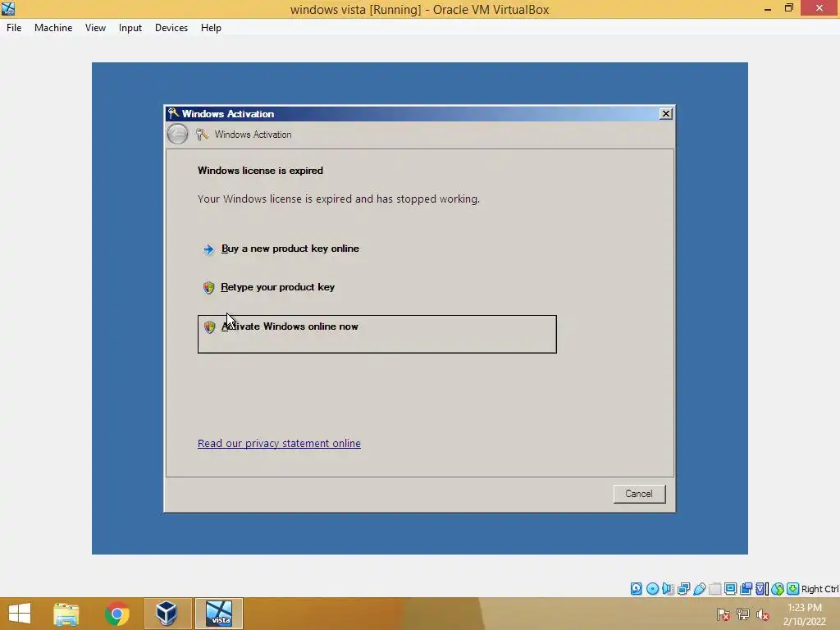Choose Buy a new product key online

pyautogui.click(x=290, y=249)
